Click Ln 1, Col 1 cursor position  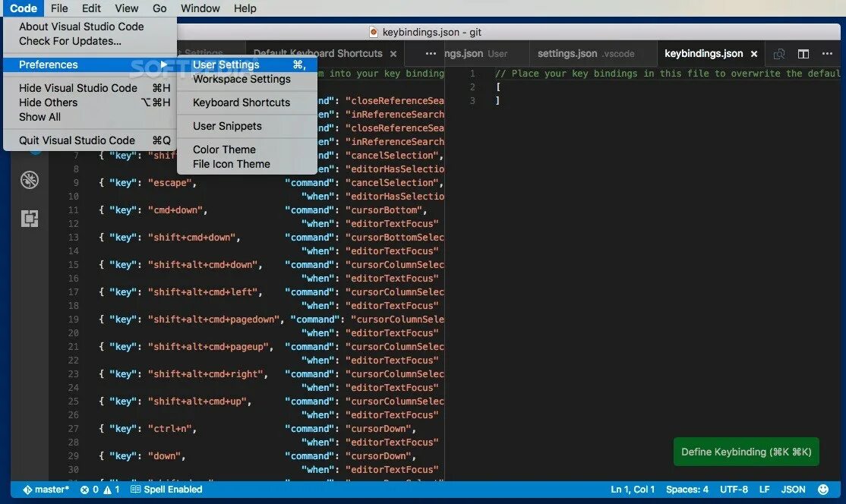click(x=633, y=490)
